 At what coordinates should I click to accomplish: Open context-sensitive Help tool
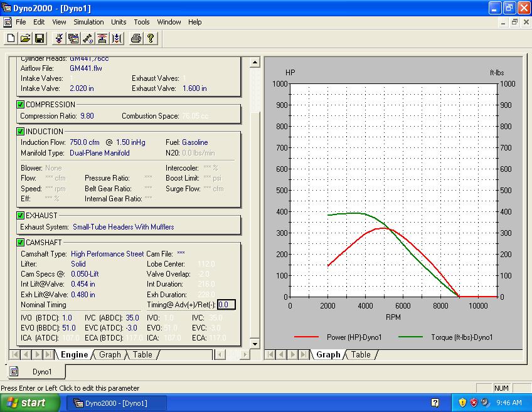click(149, 38)
